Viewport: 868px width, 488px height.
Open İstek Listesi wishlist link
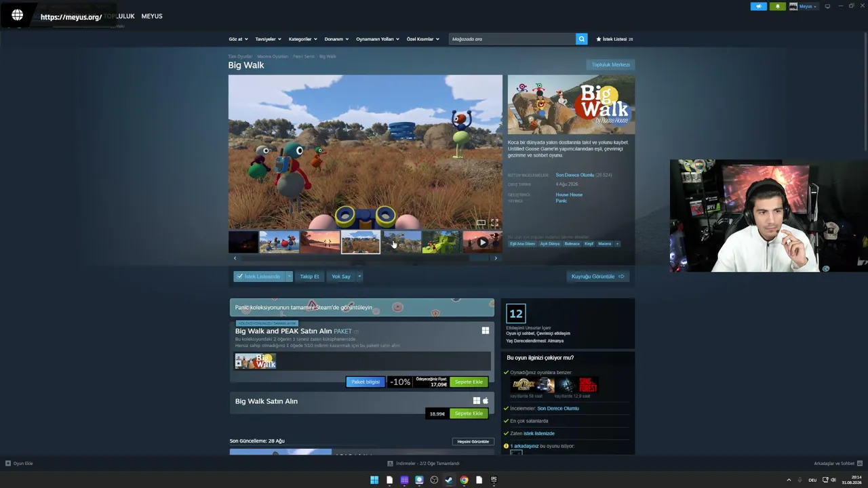(x=614, y=39)
